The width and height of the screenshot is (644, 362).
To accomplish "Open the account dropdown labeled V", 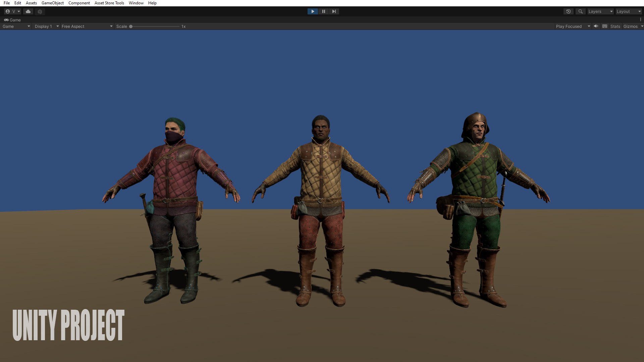I will [x=13, y=11].
